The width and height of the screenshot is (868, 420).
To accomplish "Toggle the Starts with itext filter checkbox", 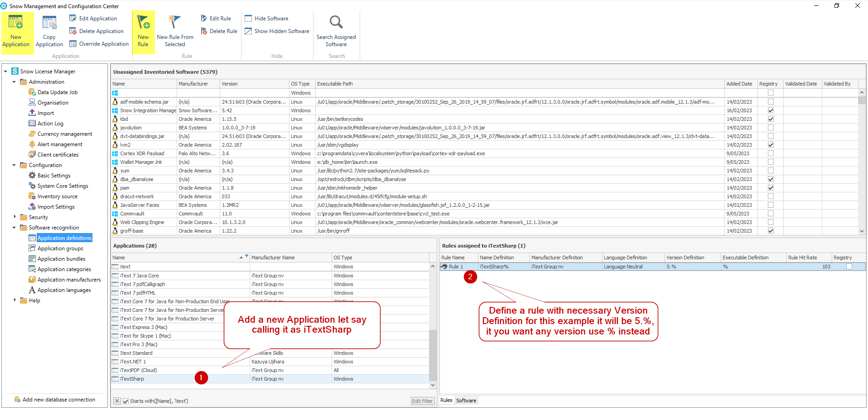I will [126, 401].
